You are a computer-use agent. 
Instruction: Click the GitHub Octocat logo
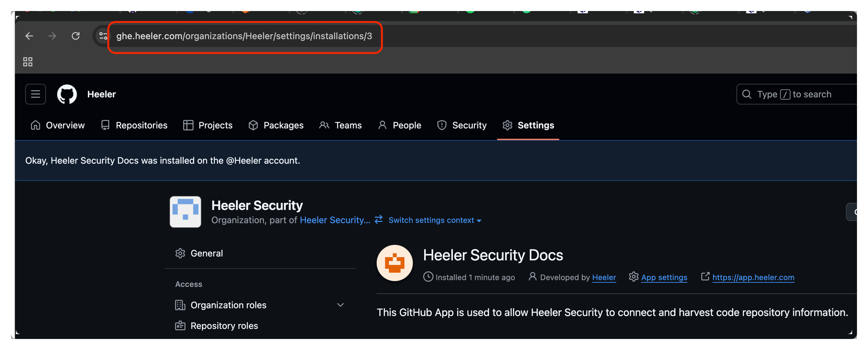coord(67,94)
